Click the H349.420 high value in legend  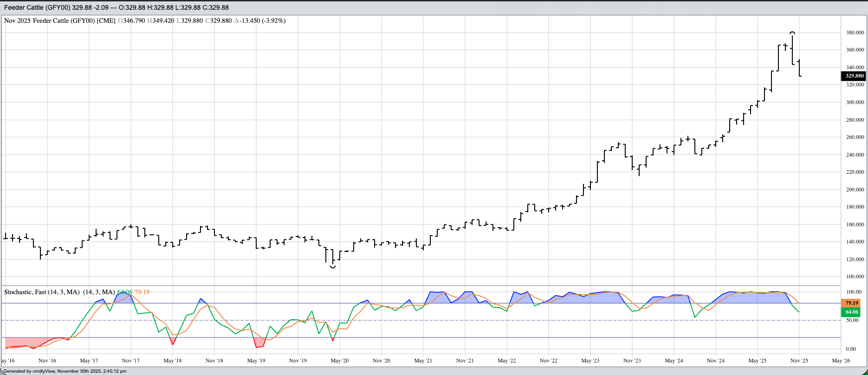pyautogui.click(x=161, y=21)
